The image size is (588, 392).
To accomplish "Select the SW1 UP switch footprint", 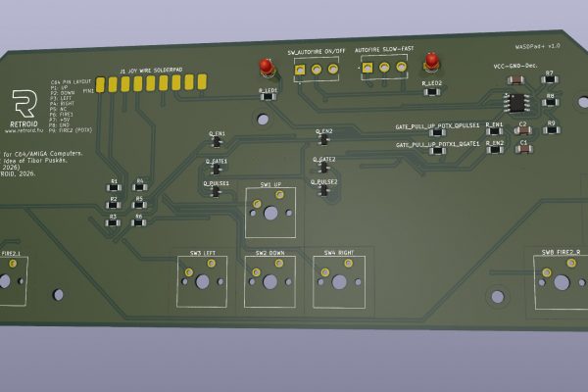I will [271, 212].
